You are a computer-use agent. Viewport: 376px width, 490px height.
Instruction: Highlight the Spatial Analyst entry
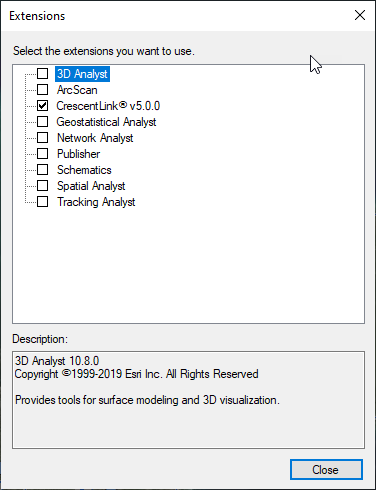(x=91, y=186)
